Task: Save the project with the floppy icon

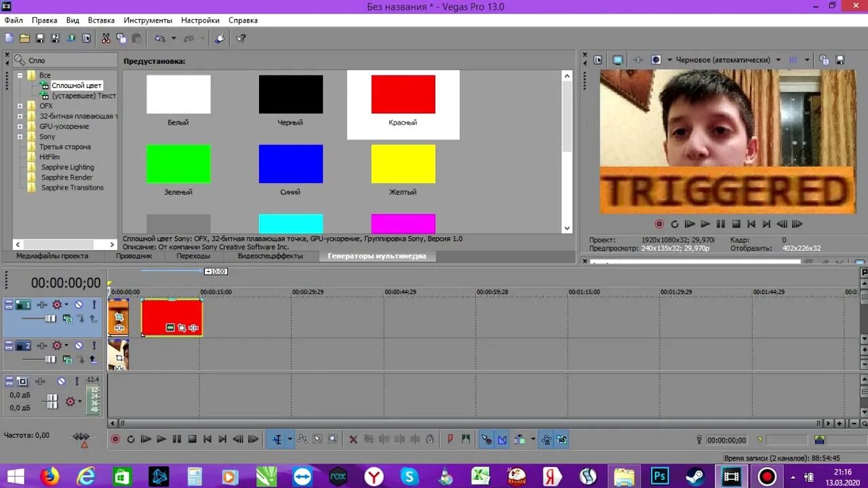Action: (x=40, y=39)
